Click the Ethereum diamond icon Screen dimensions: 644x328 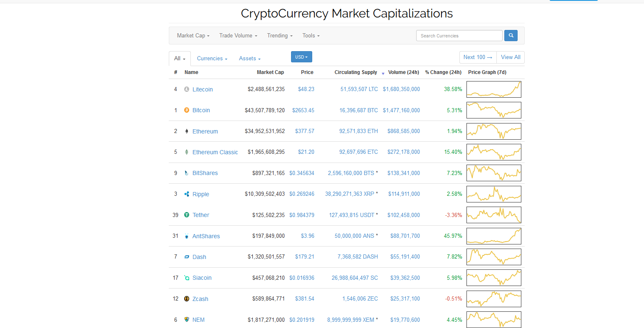pos(187,131)
